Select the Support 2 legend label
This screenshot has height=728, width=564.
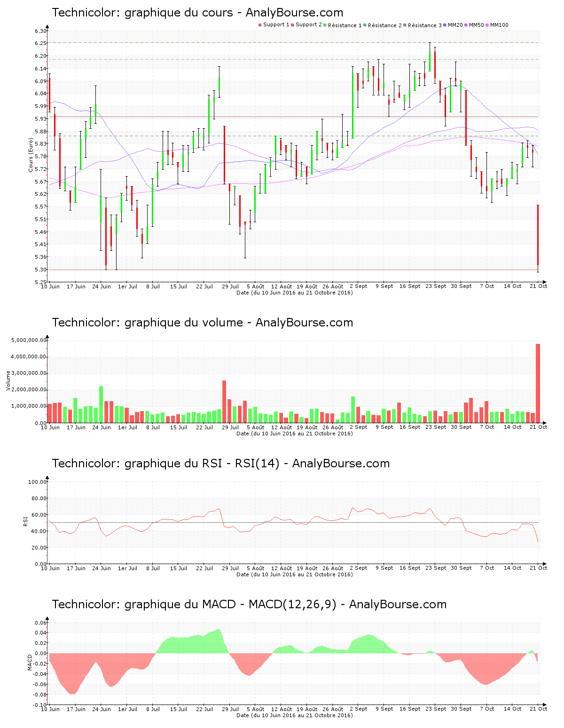[309, 25]
